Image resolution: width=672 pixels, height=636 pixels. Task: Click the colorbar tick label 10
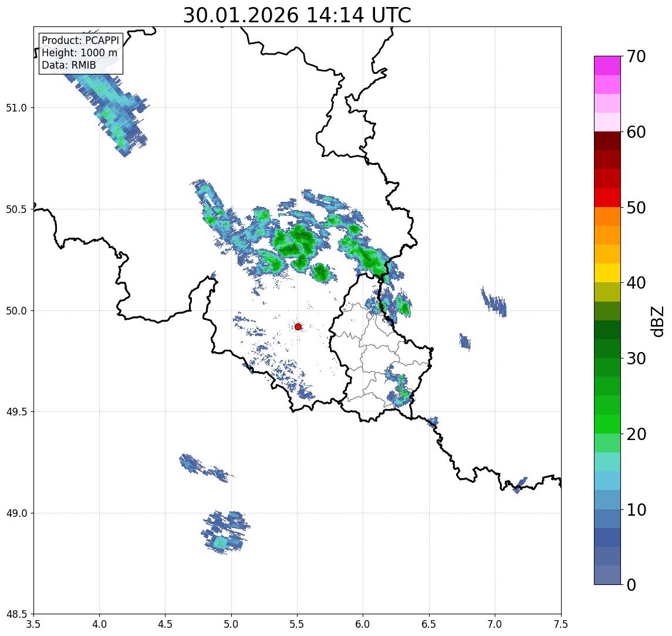coord(636,509)
